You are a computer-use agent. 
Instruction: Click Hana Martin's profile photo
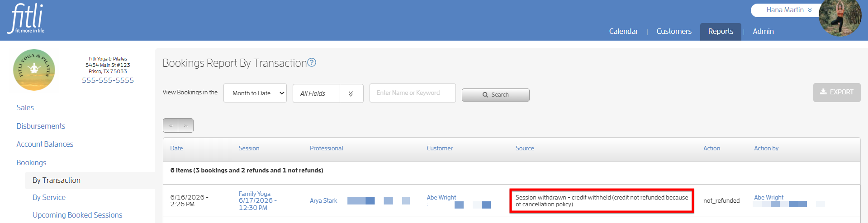840,18
